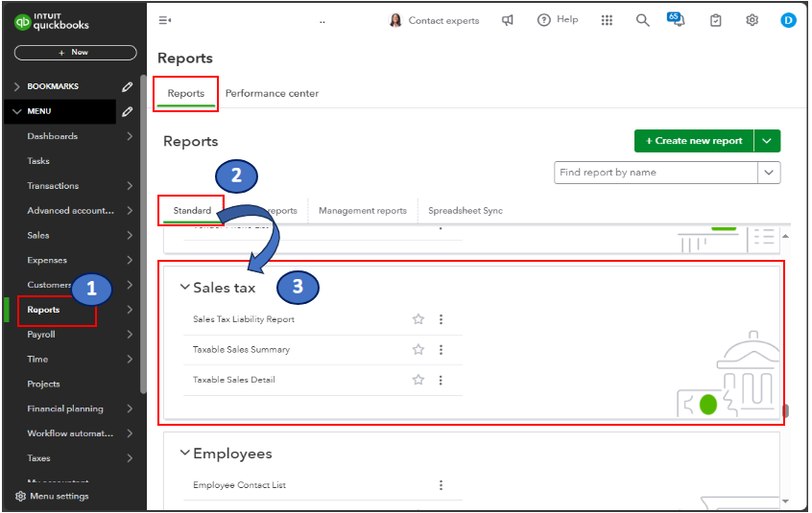Open settings gear in top bar
Screen dimensions: 812x513
point(752,20)
